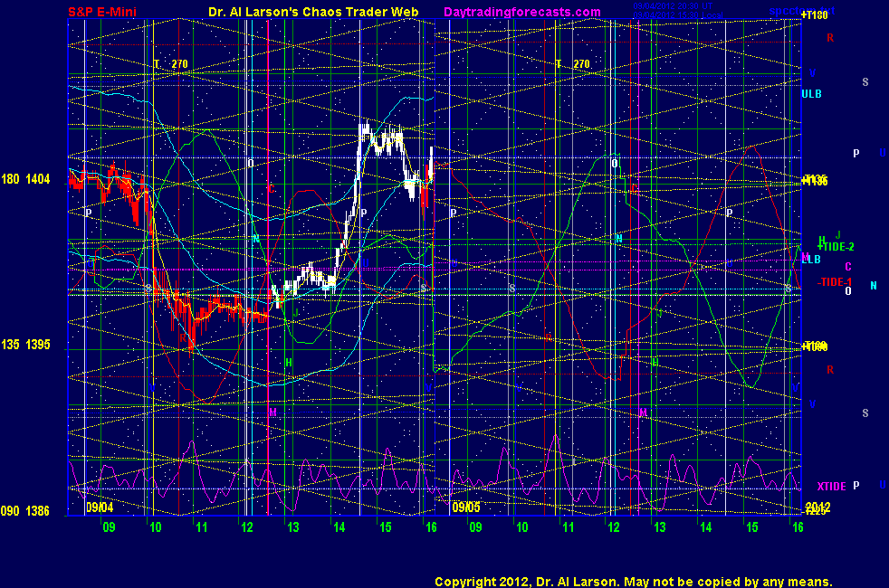
Task: Click the green "+TIDE-2" legend label
Action: (836, 247)
